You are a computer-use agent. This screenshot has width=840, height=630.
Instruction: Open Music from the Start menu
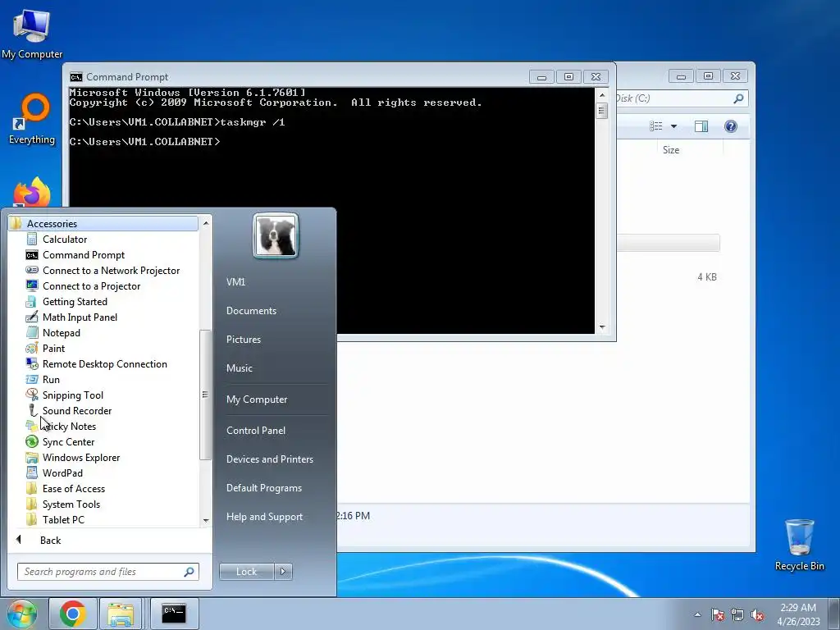(x=239, y=368)
